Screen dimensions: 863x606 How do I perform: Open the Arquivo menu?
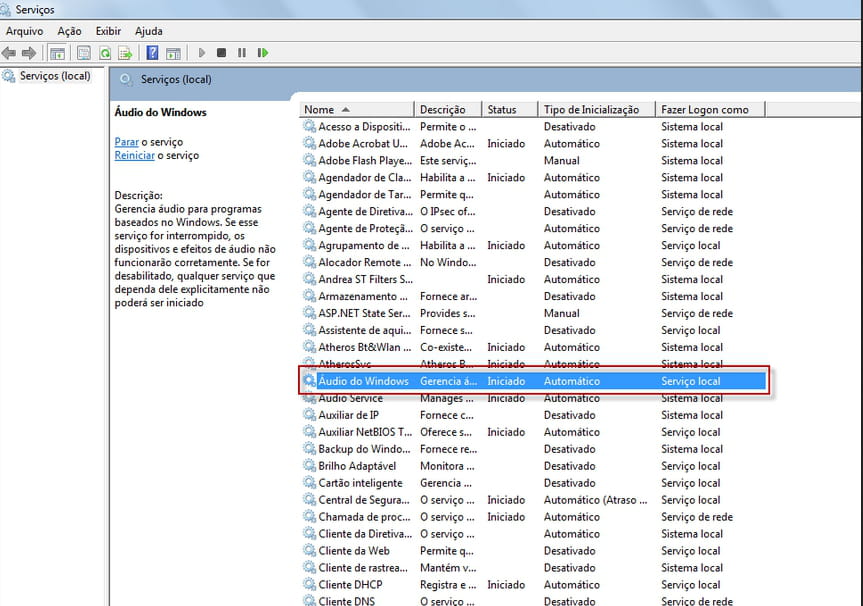point(25,31)
